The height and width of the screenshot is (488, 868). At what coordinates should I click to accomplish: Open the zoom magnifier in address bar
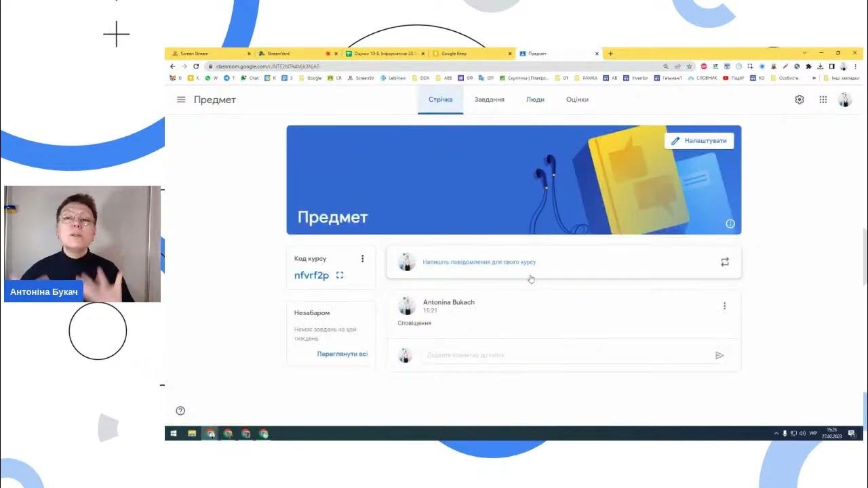coord(666,66)
